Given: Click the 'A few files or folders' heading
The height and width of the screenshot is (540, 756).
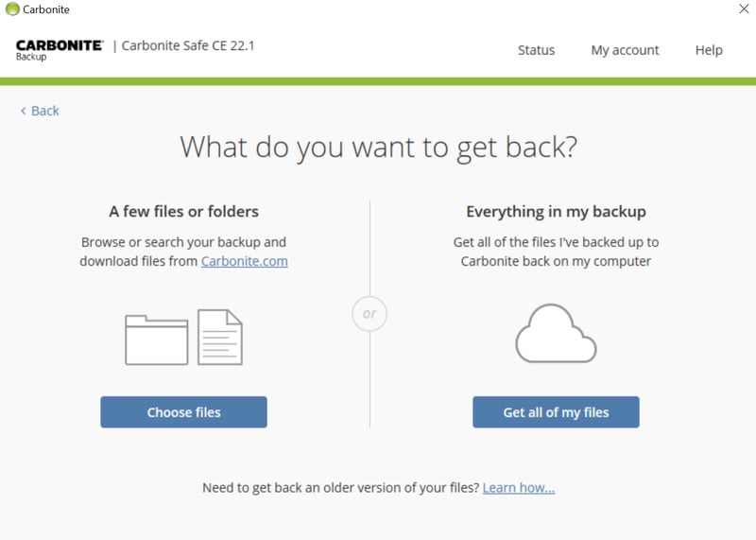Looking at the screenshot, I should click(x=183, y=212).
